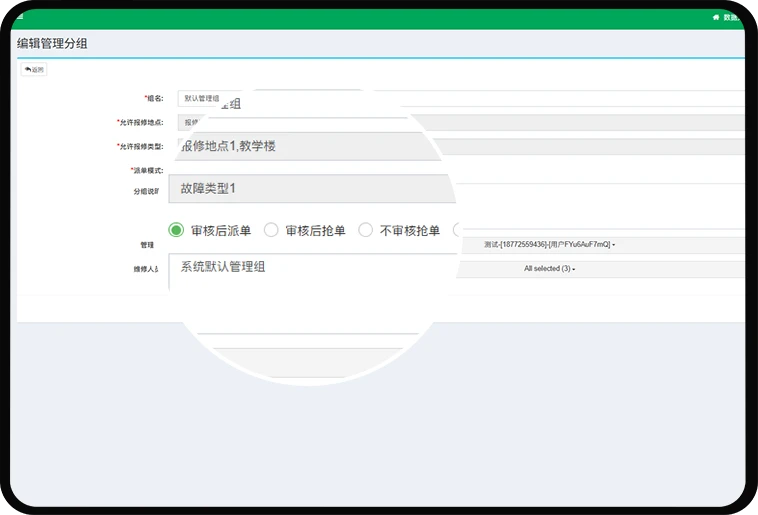Click the 数据 link in the top bar
Viewport: 758px width, 515px height.
pyautogui.click(x=731, y=17)
